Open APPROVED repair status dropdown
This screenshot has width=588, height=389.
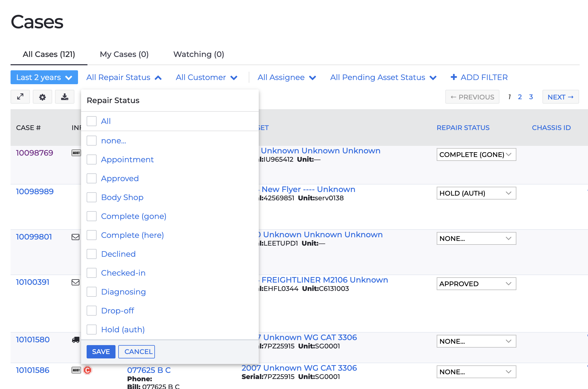pyautogui.click(x=476, y=284)
